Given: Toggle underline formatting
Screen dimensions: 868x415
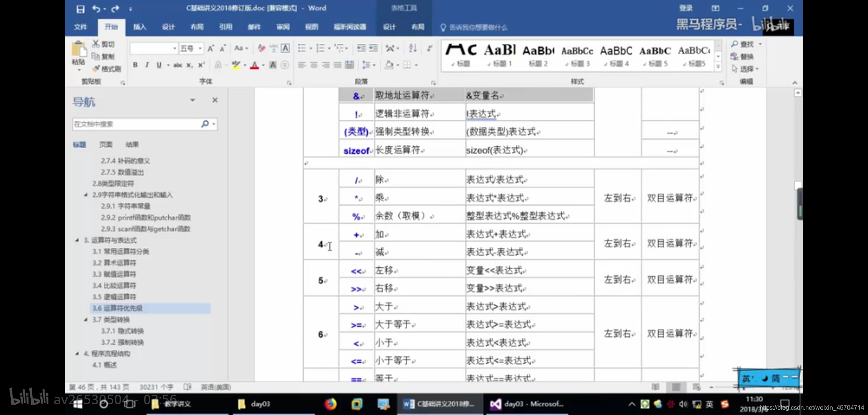Looking at the screenshot, I should click(x=159, y=65).
